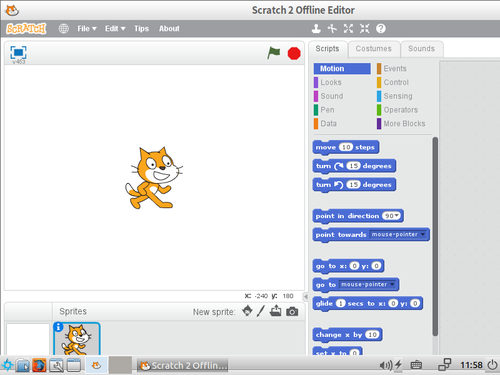500x375 pixels.
Task: Select the Stage backdrop thumbnail
Action: (28, 339)
